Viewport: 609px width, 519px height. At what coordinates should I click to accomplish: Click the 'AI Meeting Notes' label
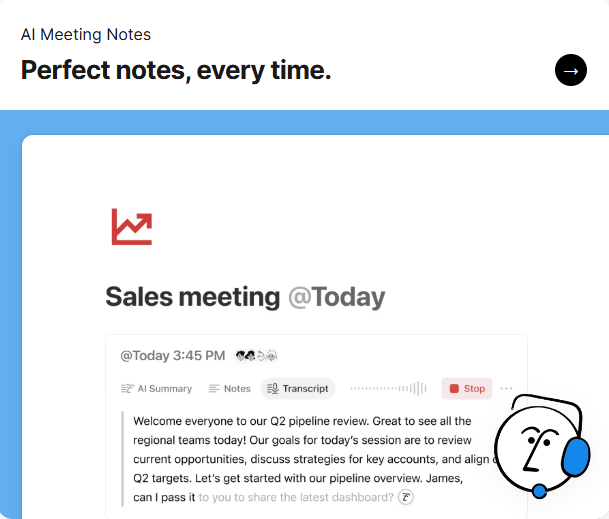tap(86, 35)
